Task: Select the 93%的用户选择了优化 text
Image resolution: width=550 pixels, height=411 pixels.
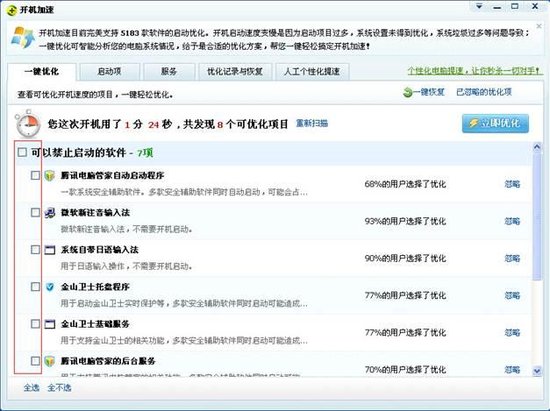Action: pos(405,221)
